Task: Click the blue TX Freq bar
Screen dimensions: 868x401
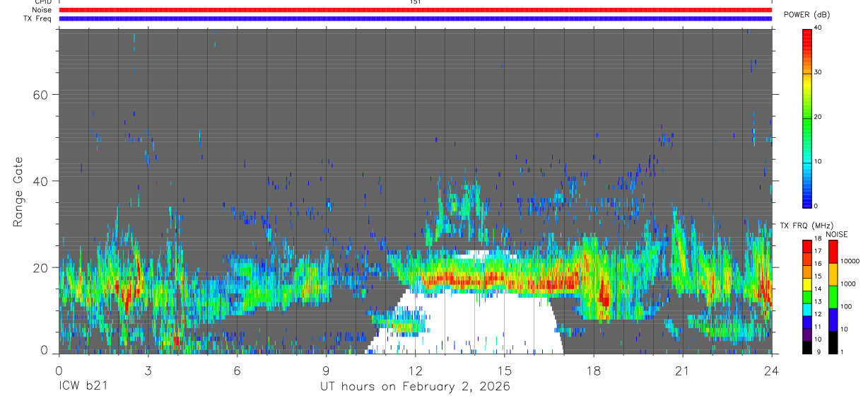Action: tap(415, 18)
